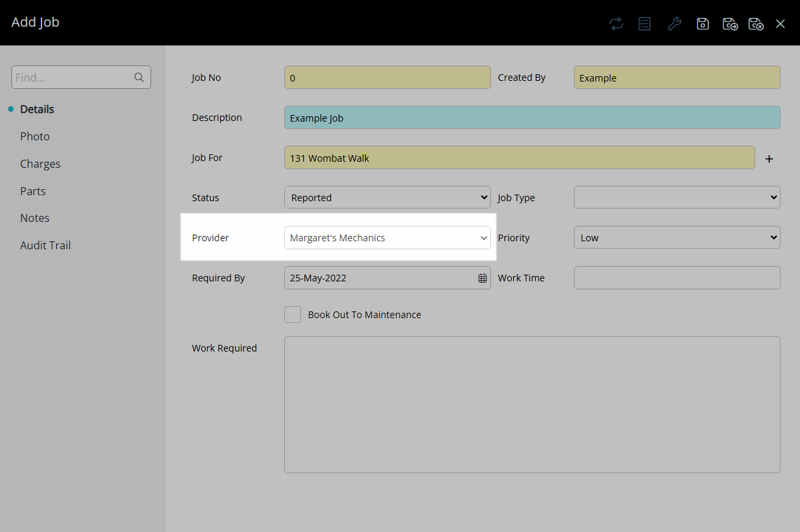The image size is (800, 532).
Task: Click the plus icon beside Job For
Action: (x=769, y=159)
